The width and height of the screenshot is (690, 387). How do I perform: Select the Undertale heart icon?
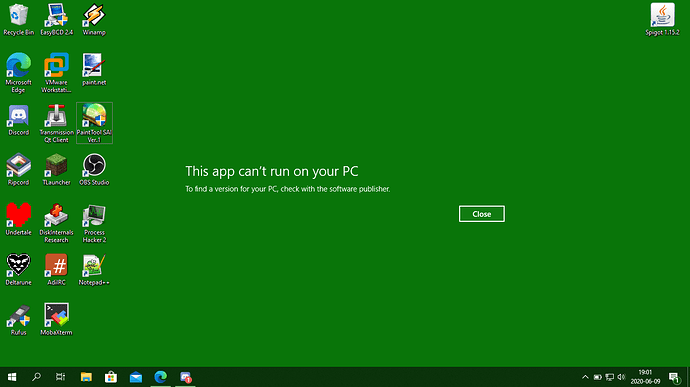point(18,219)
